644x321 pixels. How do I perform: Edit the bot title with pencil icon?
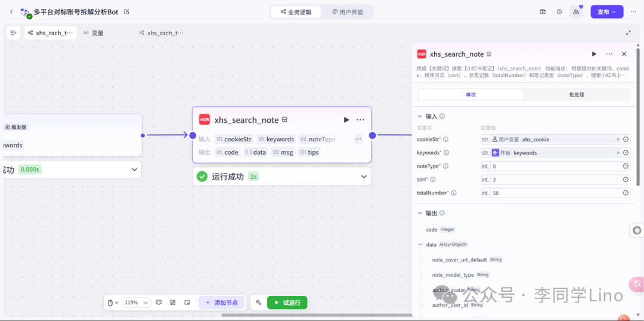126,12
